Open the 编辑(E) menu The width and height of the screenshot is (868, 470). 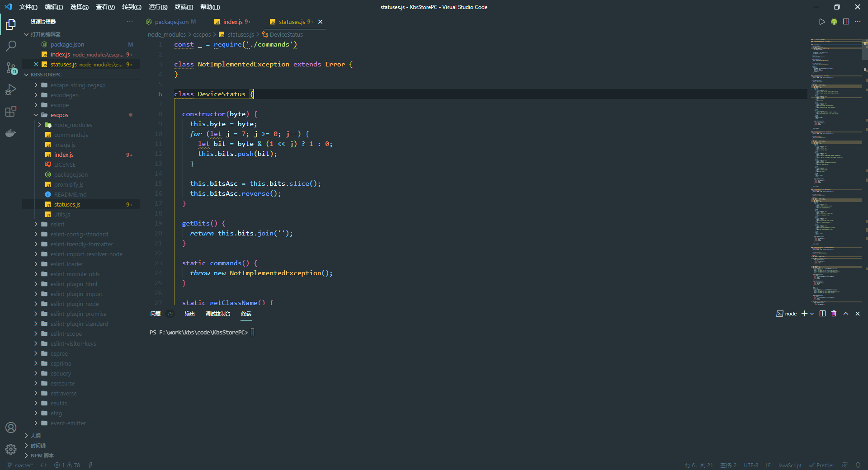54,7
